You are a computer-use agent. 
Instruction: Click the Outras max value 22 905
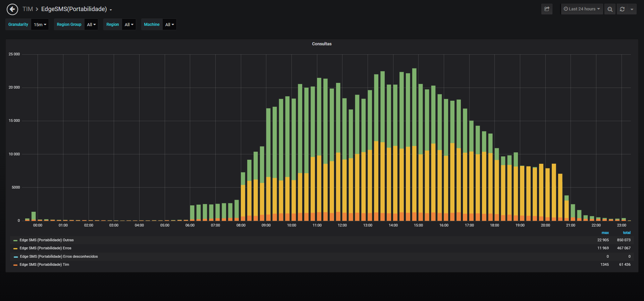point(603,240)
